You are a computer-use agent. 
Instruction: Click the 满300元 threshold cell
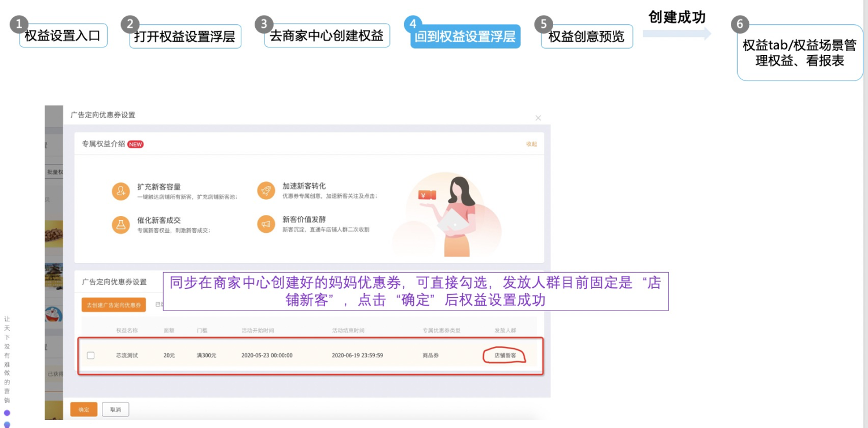[x=207, y=355]
